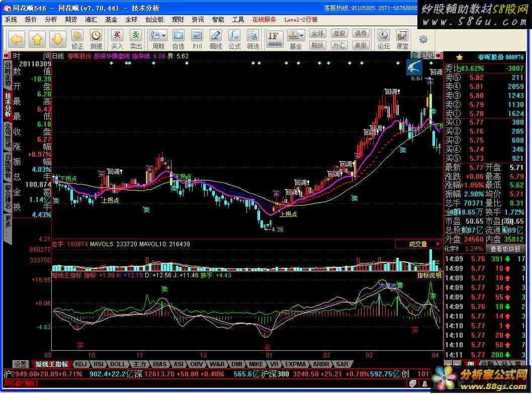The width and height of the screenshot is (532, 394).
Task: Click the back arrow toolbar icon
Action: 17,39
